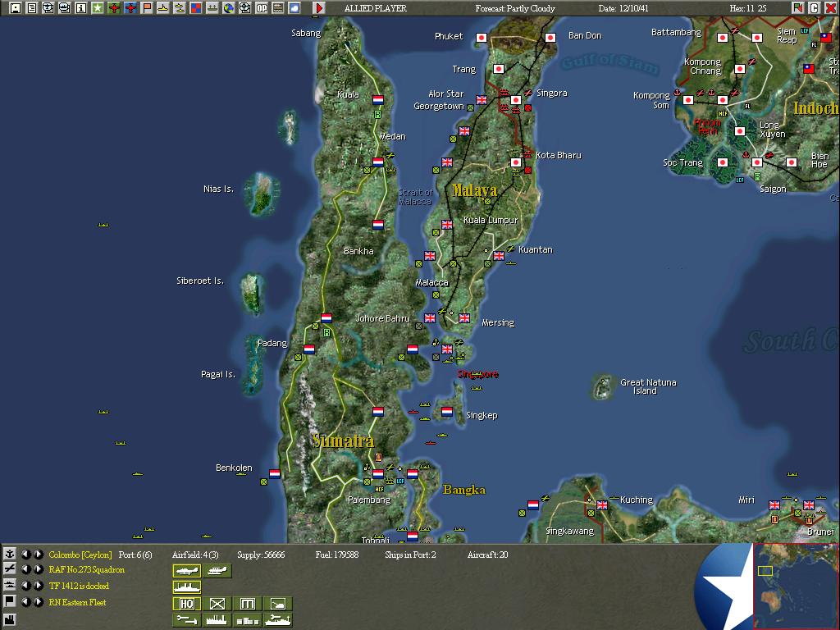This screenshot has width=840, height=630.
Task: Open RN Eastern Fleet link
Action: (x=77, y=602)
